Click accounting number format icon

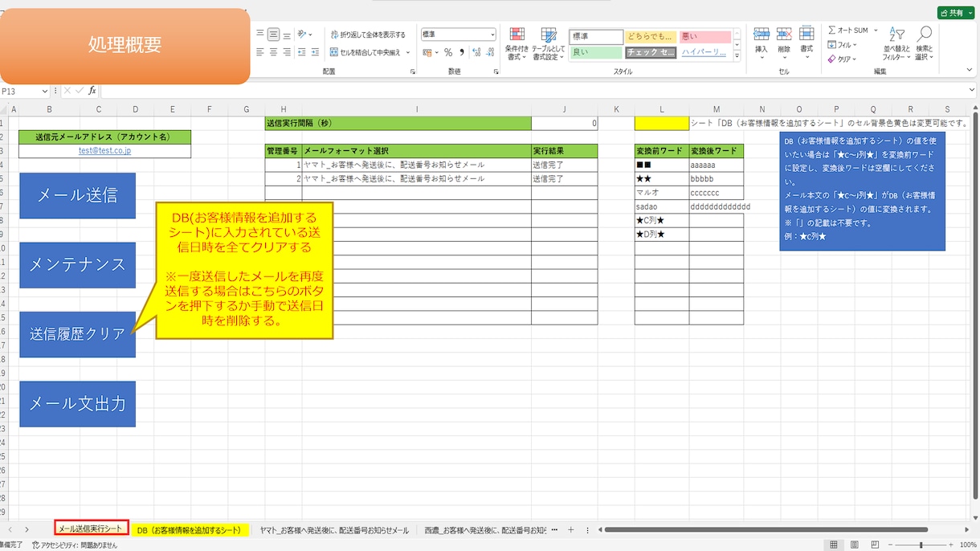point(427,52)
